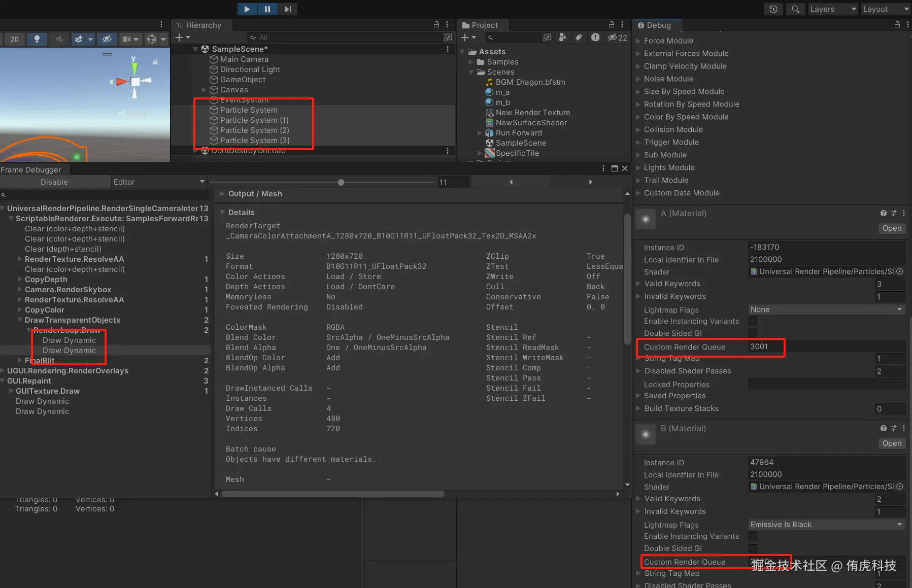Open the Scene view camera settings icon
The width and height of the screenshot is (912, 588).
click(126, 39)
